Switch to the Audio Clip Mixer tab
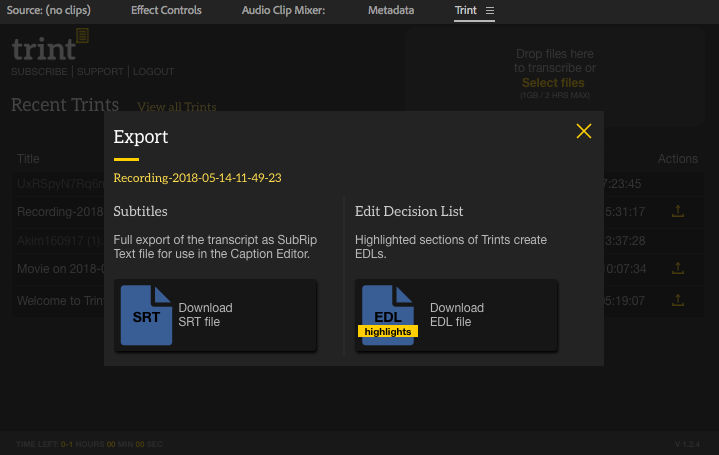 point(283,10)
